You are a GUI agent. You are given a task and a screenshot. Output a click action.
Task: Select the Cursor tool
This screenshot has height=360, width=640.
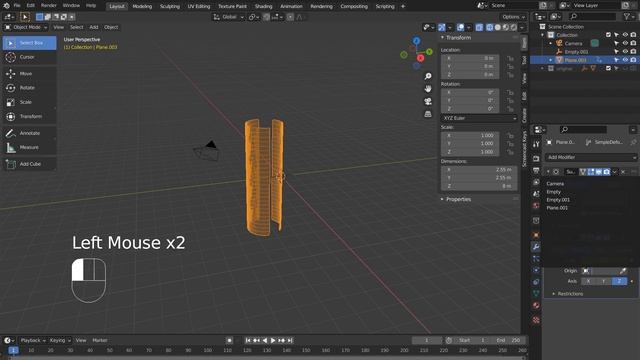coord(29,57)
